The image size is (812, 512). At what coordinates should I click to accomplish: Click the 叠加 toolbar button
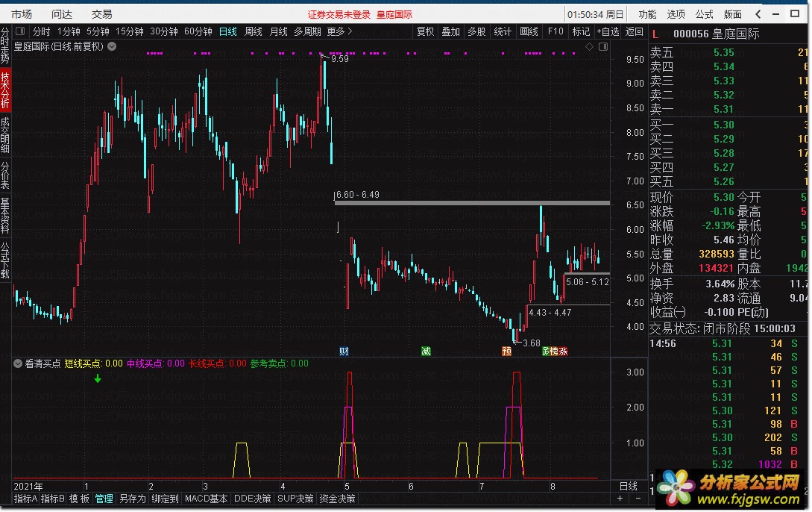click(x=450, y=31)
